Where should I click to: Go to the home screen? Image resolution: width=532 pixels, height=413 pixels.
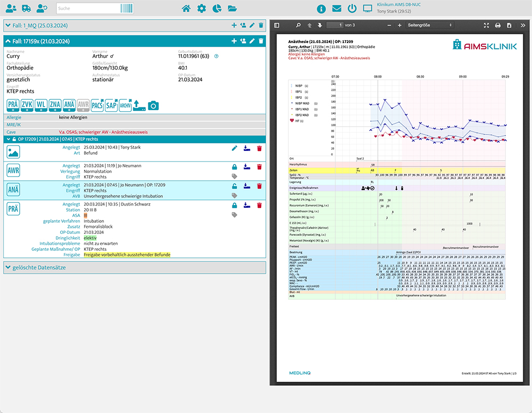point(186,9)
